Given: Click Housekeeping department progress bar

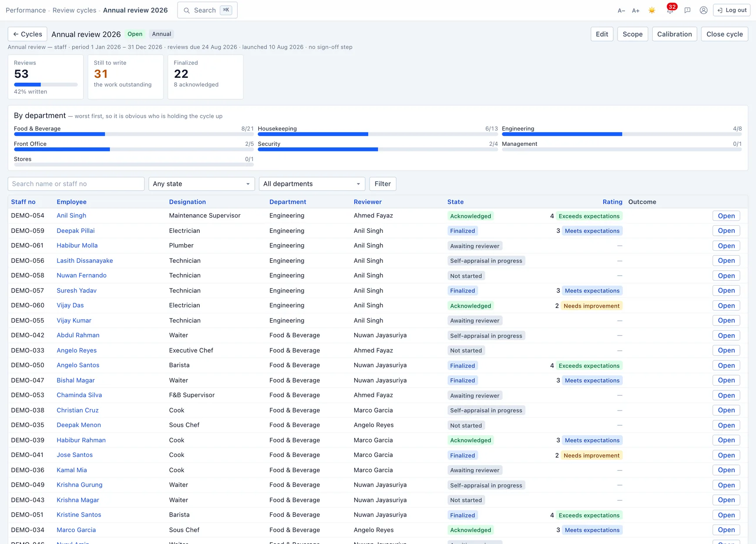Looking at the screenshot, I should (x=378, y=134).
